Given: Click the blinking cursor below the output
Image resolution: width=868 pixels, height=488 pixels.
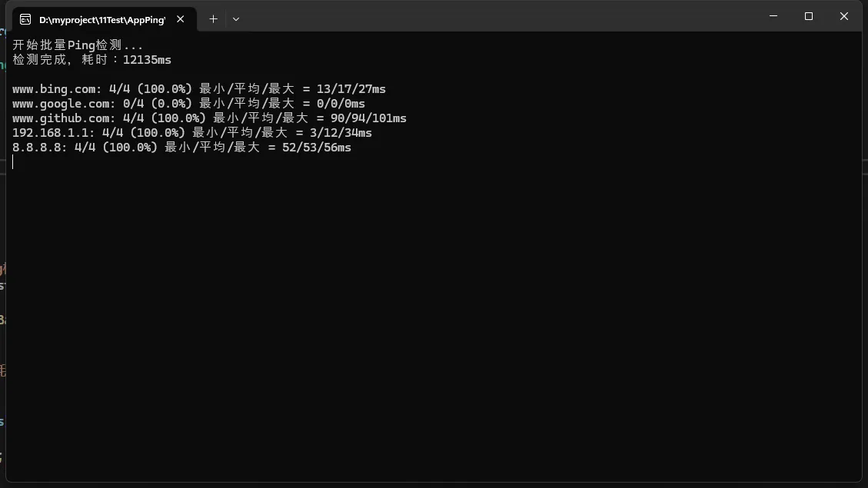Looking at the screenshot, I should pyautogui.click(x=13, y=162).
